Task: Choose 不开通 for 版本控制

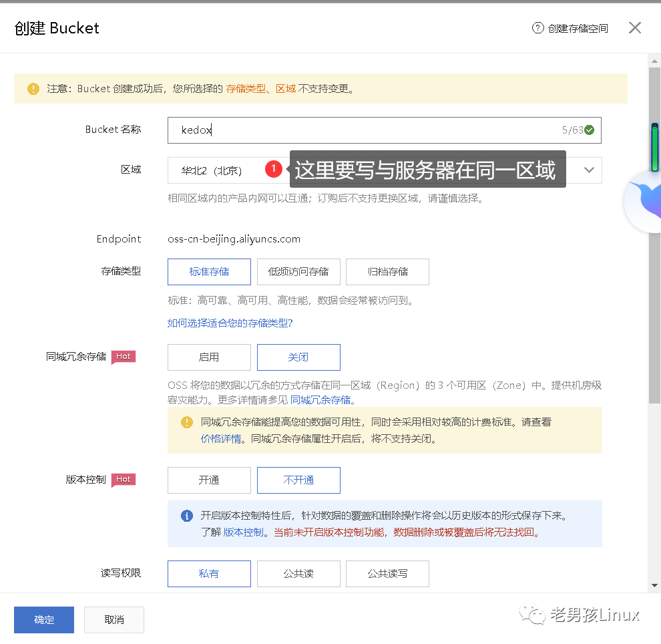Action: 298,480
